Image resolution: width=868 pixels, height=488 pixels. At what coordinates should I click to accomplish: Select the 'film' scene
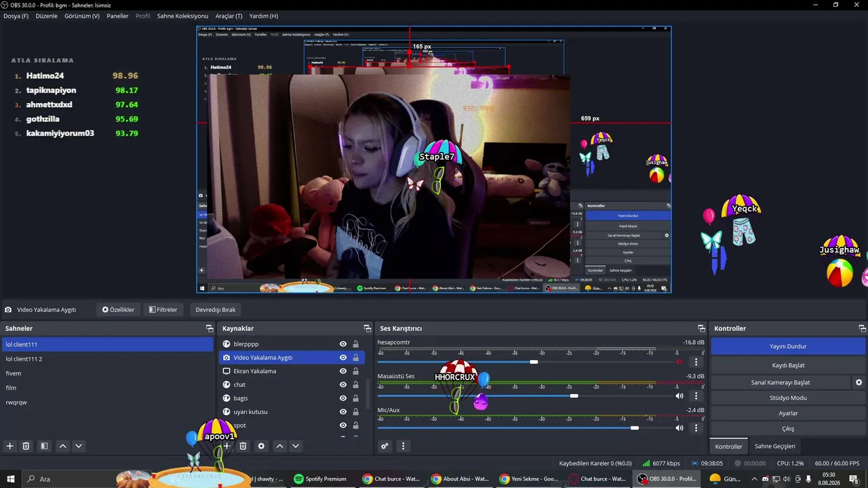click(x=107, y=388)
